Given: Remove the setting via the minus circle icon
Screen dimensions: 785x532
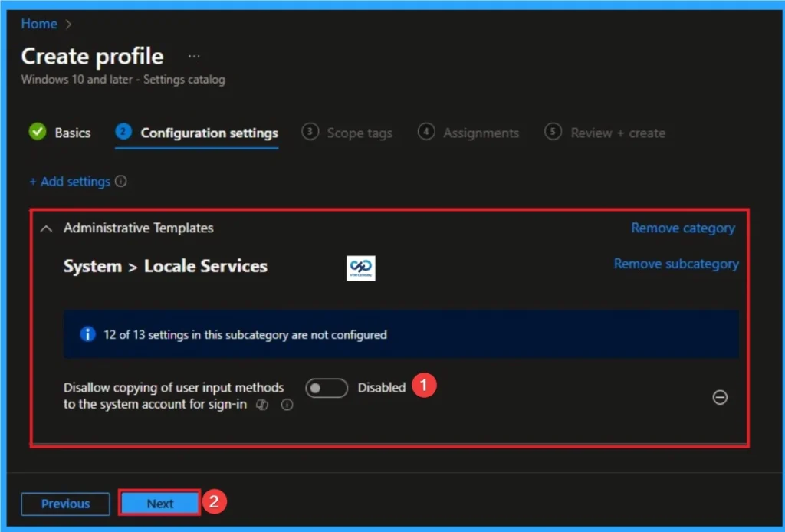Looking at the screenshot, I should coord(720,398).
